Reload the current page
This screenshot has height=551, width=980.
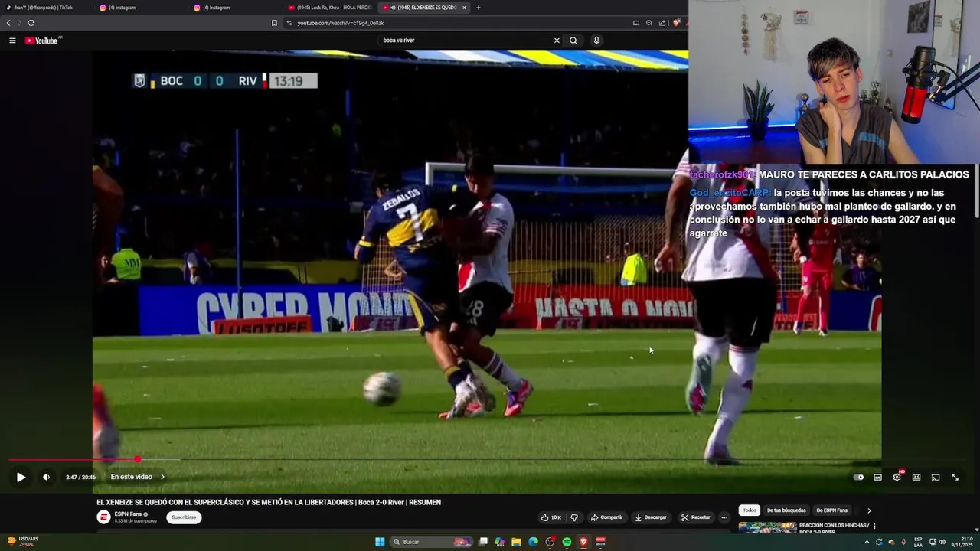[31, 23]
